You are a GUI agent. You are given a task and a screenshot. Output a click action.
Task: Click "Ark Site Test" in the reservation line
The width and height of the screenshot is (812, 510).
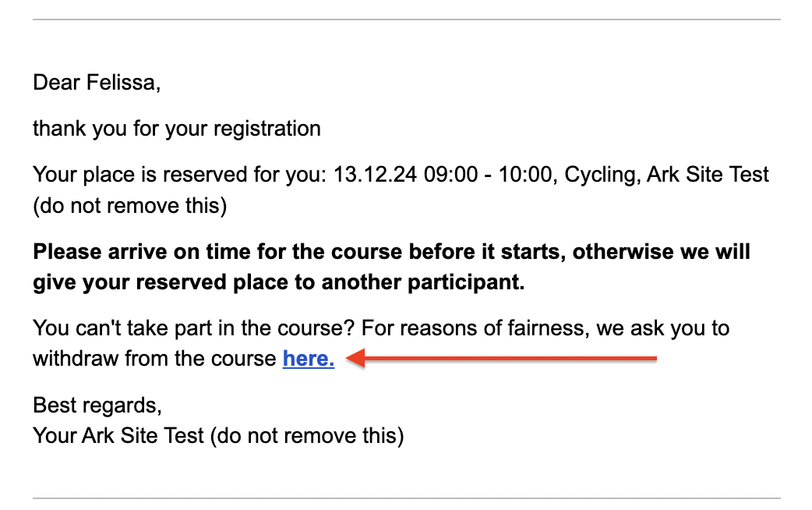pos(708,175)
